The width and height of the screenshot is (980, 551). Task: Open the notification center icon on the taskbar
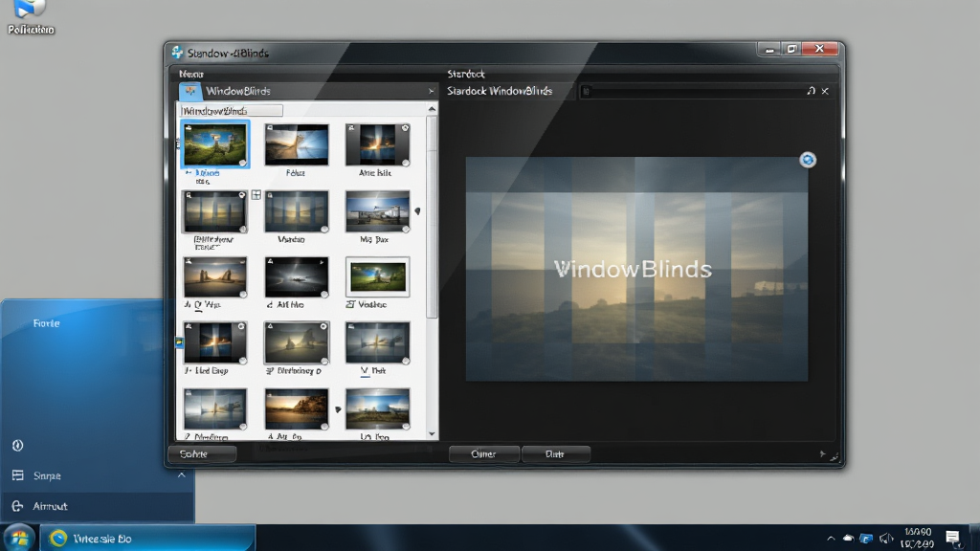[952, 538]
